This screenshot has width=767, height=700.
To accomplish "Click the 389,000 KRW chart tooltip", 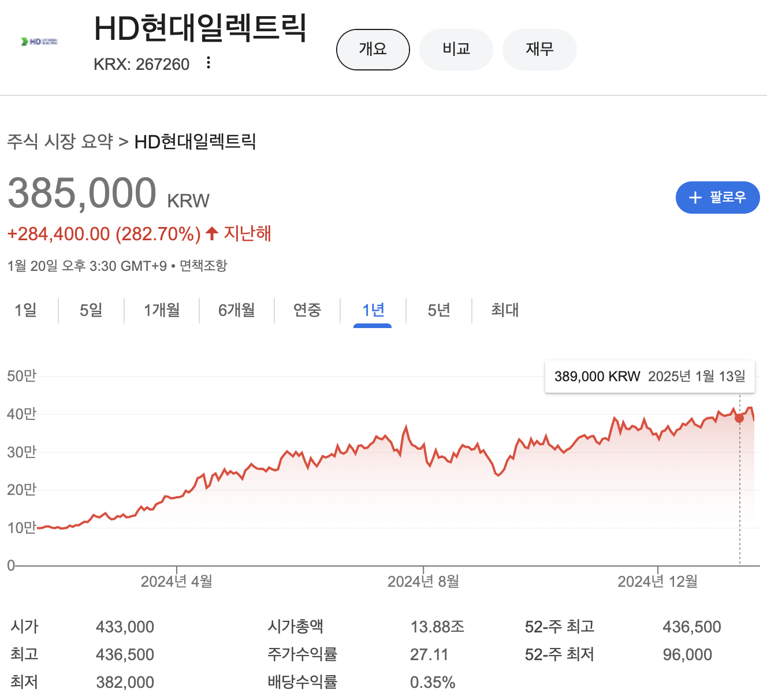I will coord(650,377).
